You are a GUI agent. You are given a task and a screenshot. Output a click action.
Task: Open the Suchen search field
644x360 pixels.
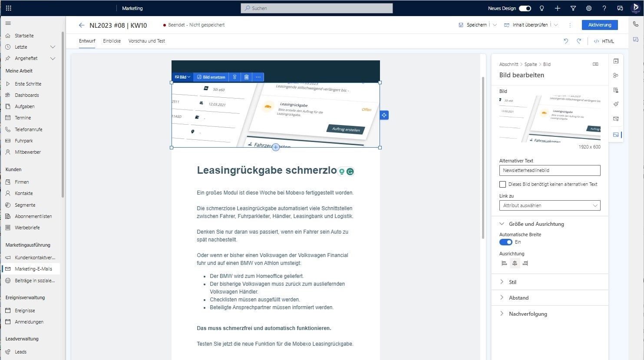point(317,8)
